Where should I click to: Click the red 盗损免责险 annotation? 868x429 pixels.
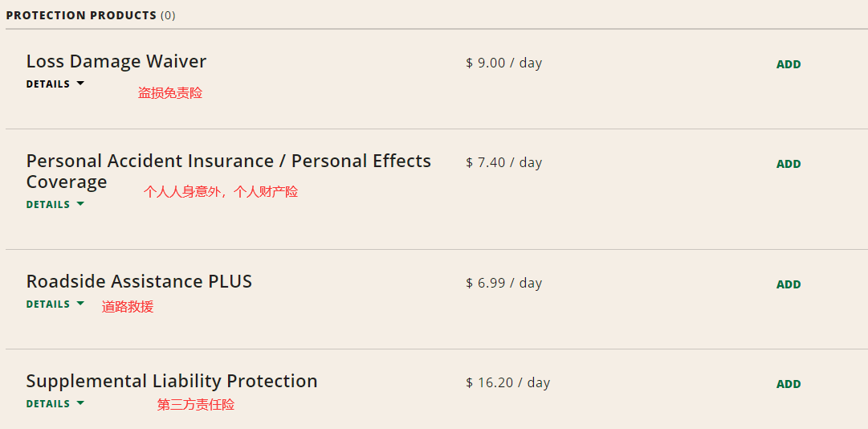(x=170, y=93)
